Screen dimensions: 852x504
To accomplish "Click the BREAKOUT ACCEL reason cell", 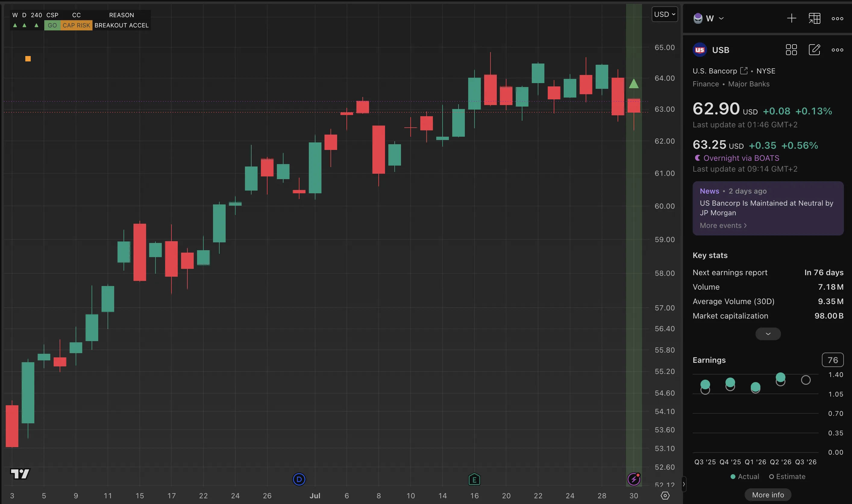I will pos(122,25).
